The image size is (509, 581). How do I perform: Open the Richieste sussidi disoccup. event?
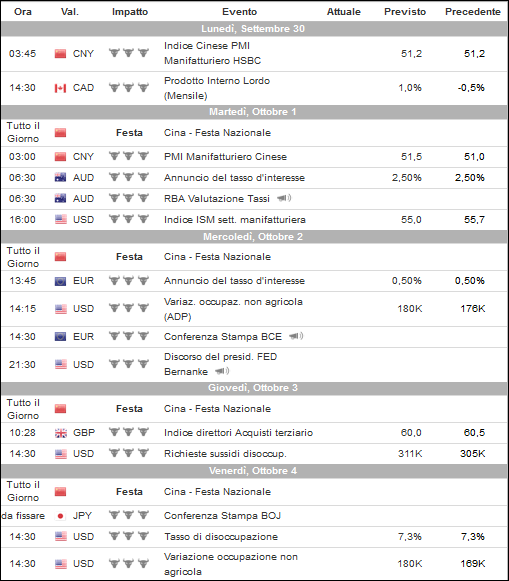pos(225,454)
